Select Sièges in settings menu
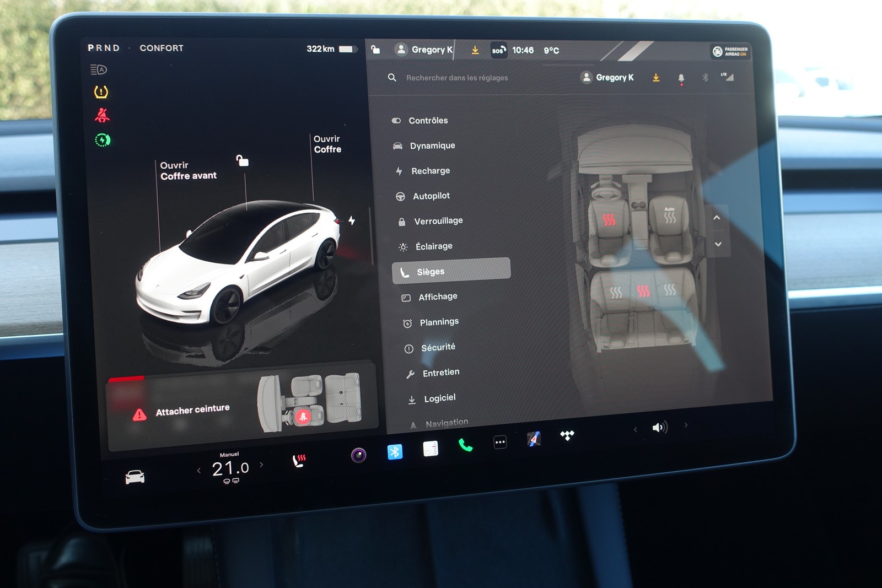This screenshot has height=588, width=882. point(451,271)
